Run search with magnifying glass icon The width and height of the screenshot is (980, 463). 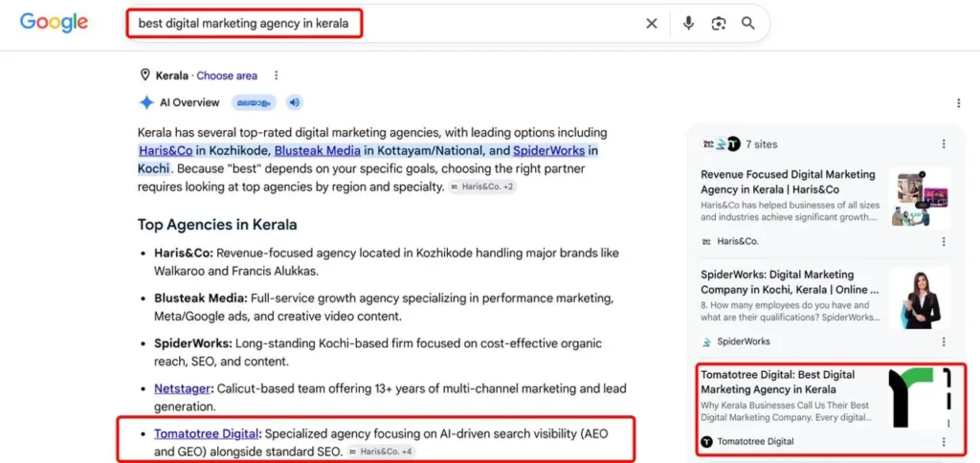(748, 24)
